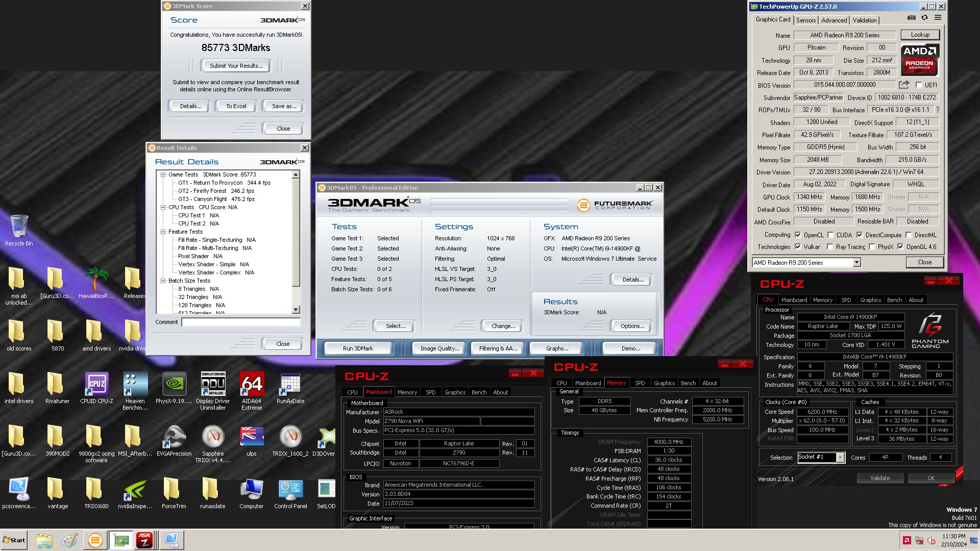The width and height of the screenshot is (980, 551).
Task: Open the ulps desktop icon
Action: (252, 441)
